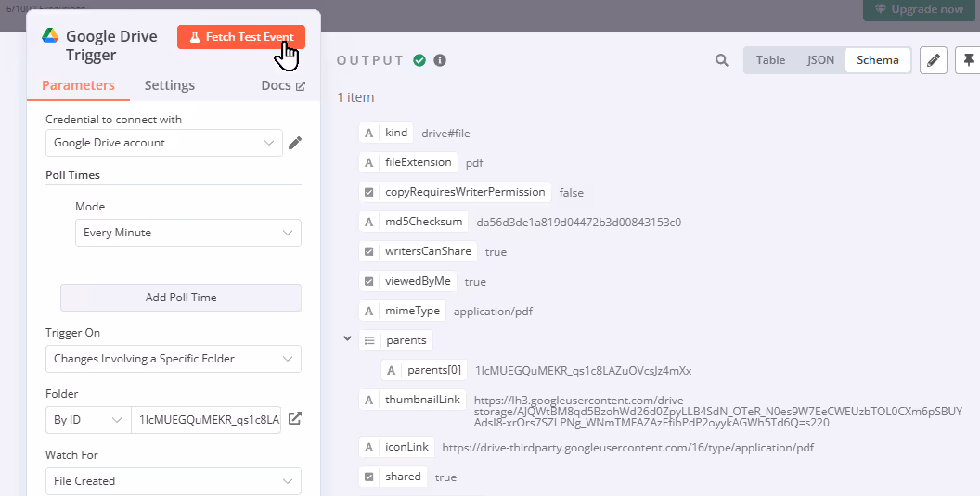Click the Google Drive logo icon

tap(50, 35)
